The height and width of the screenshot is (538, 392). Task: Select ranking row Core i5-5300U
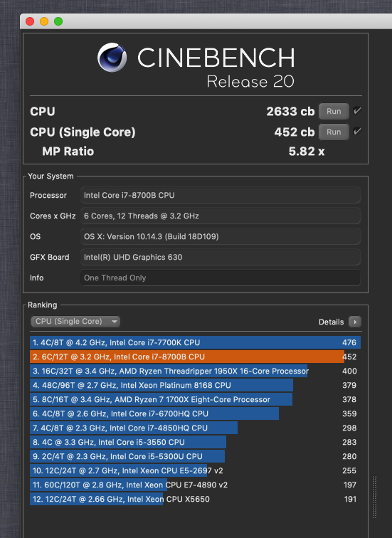(x=195, y=456)
